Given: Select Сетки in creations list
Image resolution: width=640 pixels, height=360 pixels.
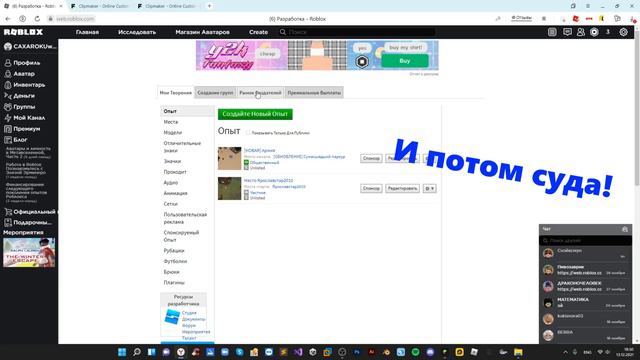Looking at the screenshot, I should pyautogui.click(x=171, y=204).
